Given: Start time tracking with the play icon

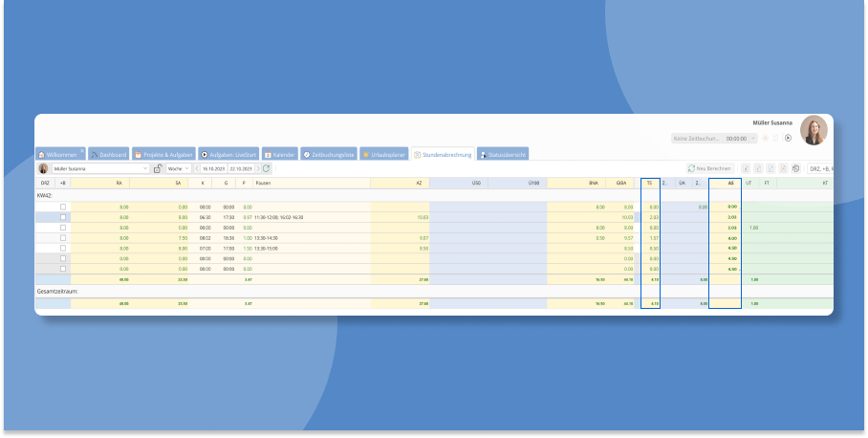Looking at the screenshot, I should click(x=788, y=138).
